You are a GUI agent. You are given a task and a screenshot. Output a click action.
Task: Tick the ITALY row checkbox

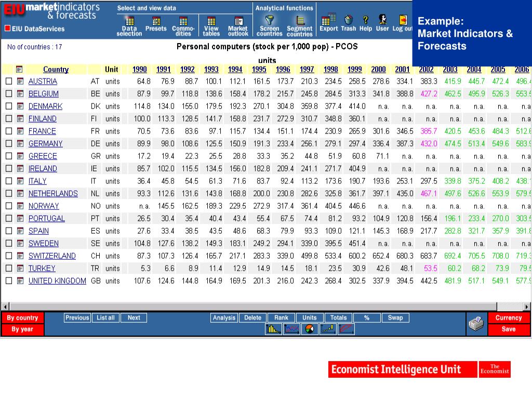9,181
